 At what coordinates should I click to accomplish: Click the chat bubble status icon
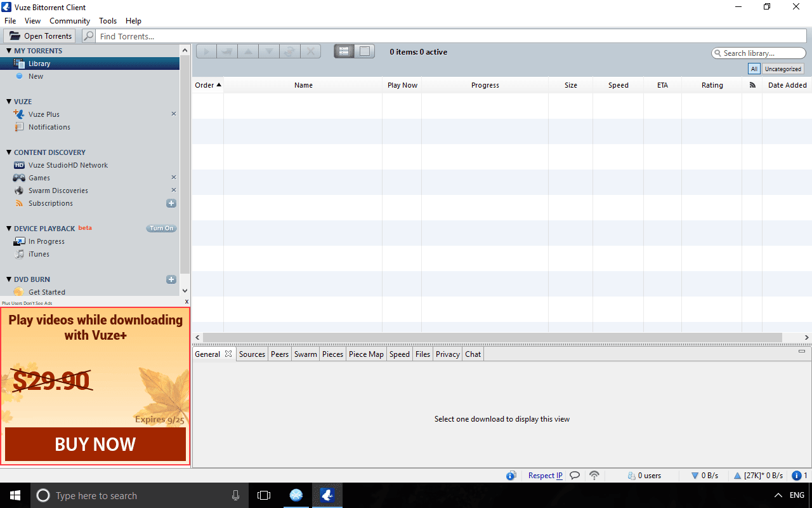tap(575, 475)
